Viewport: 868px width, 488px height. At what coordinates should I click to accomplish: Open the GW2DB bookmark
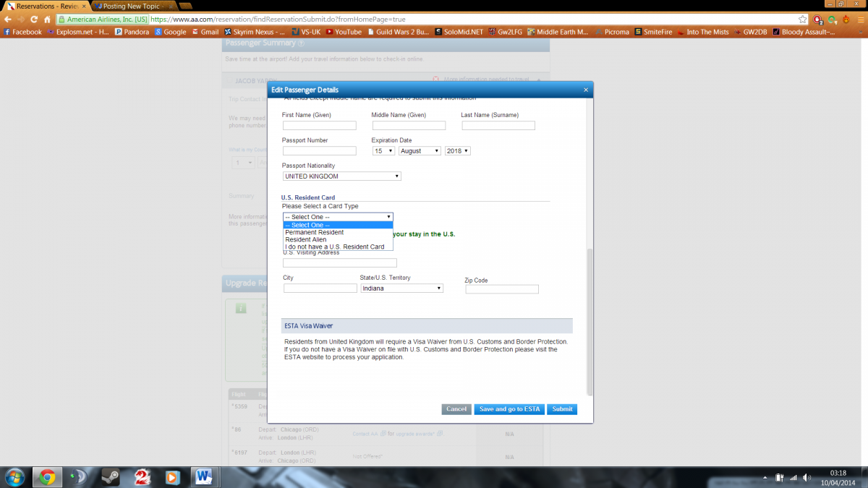click(751, 32)
